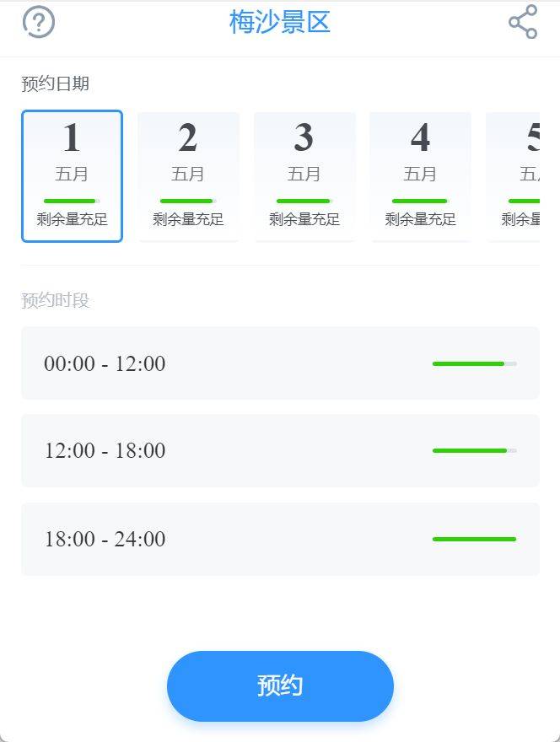Select May 3 date card
The height and width of the screenshot is (742, 560).
pos(304,176)
